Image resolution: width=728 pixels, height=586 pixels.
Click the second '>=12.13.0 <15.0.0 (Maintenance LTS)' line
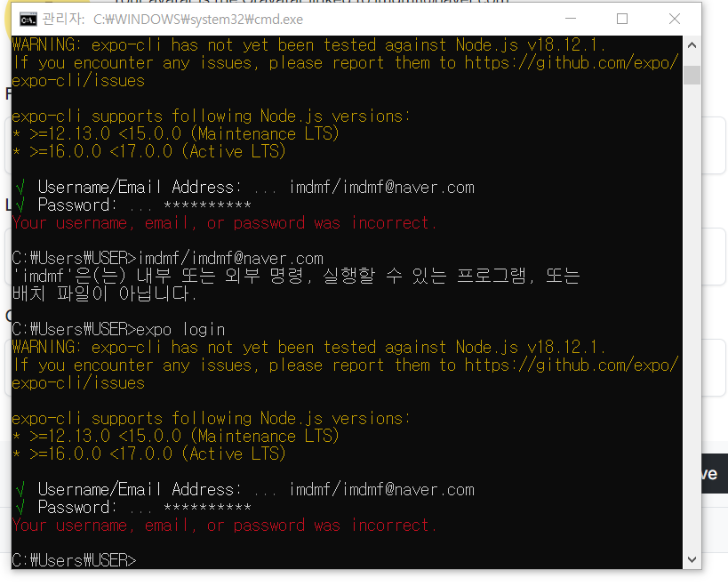point(176,436)
